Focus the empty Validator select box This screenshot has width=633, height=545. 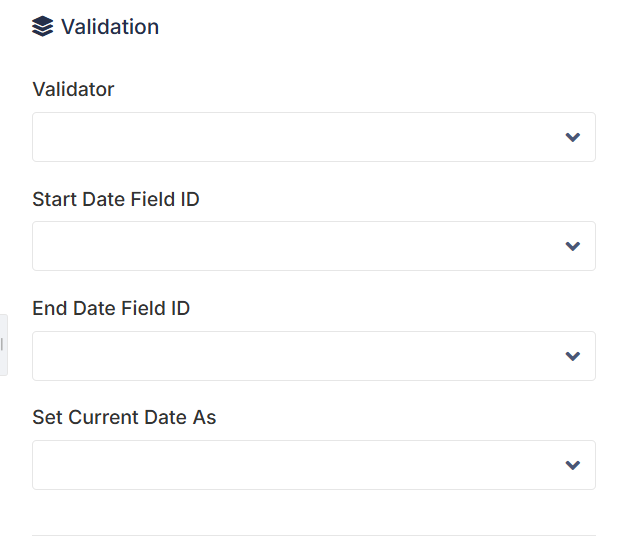tap(314, 137)
